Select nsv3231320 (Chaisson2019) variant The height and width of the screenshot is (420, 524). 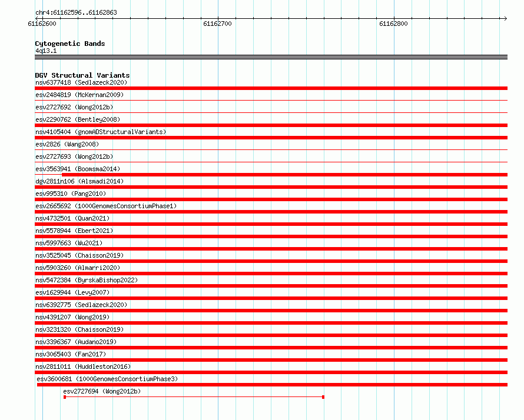pos(79,329)
